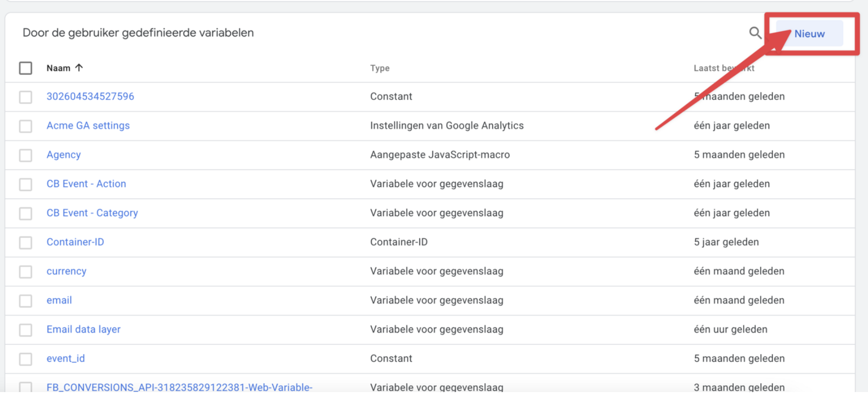Viewport: 868px width, 394px height.
Task: Click the Type column header
Action: click(380, 68)
